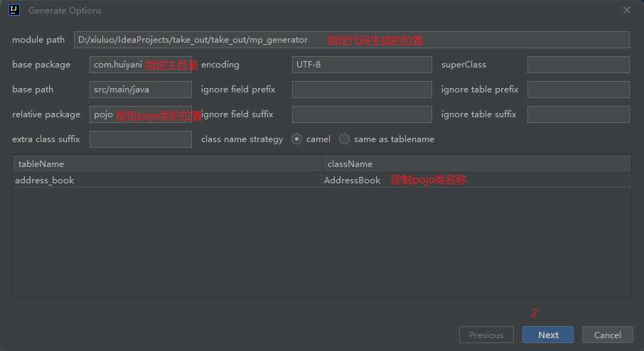Select the camel class name strategy
This screenshot has width=644, height=351.
(297, 139)
